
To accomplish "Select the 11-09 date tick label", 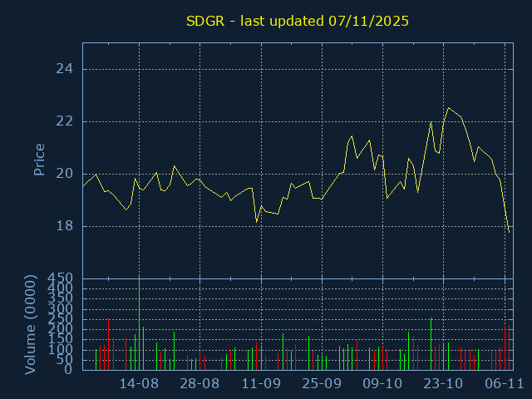I will pyautogui.click(x=261, y=384).
